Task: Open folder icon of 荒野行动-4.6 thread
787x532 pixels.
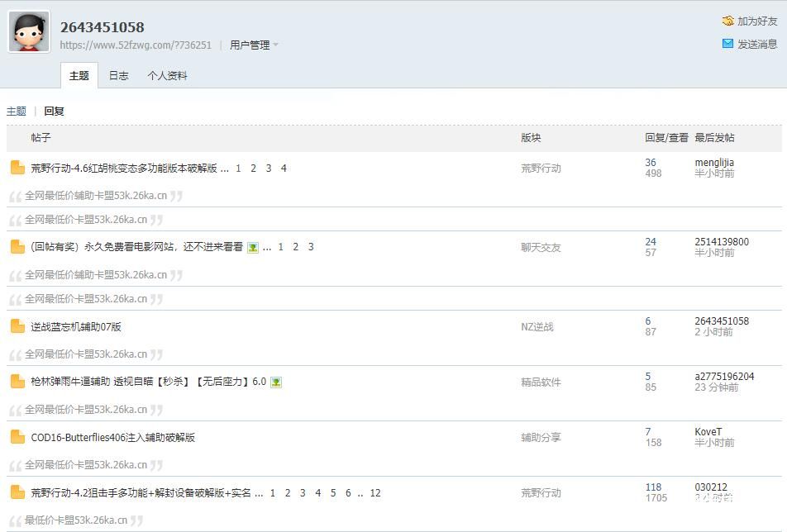Action: pos(17,168)
